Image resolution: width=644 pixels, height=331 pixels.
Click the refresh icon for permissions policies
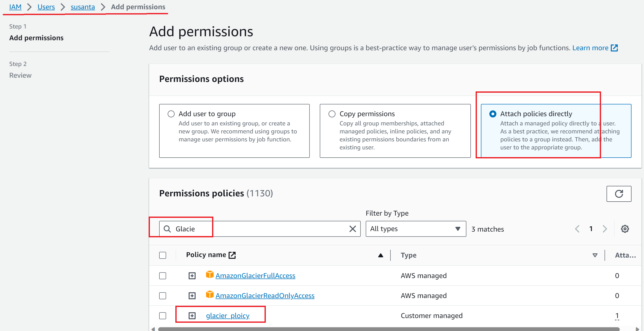(619, 193)
